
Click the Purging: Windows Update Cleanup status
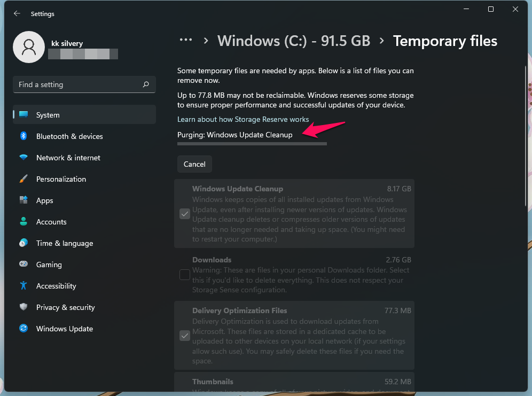[x=235, y=135]
